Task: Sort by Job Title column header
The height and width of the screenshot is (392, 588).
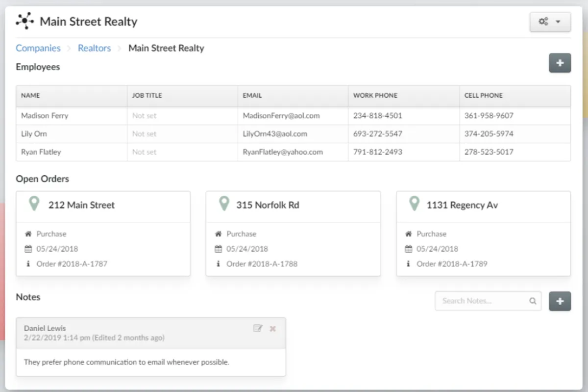Action: (x=147, y=96)
